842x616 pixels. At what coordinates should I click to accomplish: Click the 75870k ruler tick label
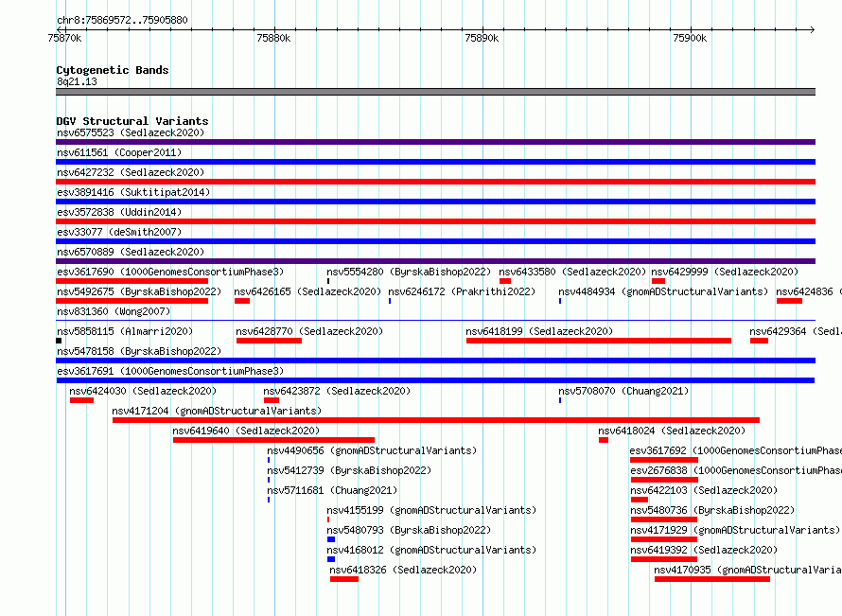pos(64,38)
